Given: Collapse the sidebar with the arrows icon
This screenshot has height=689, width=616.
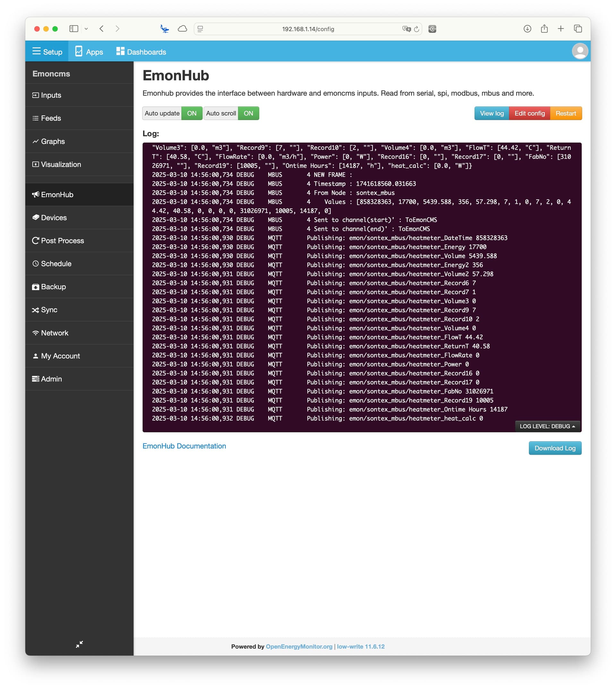Looking at the screenshot, I should 79,644.
